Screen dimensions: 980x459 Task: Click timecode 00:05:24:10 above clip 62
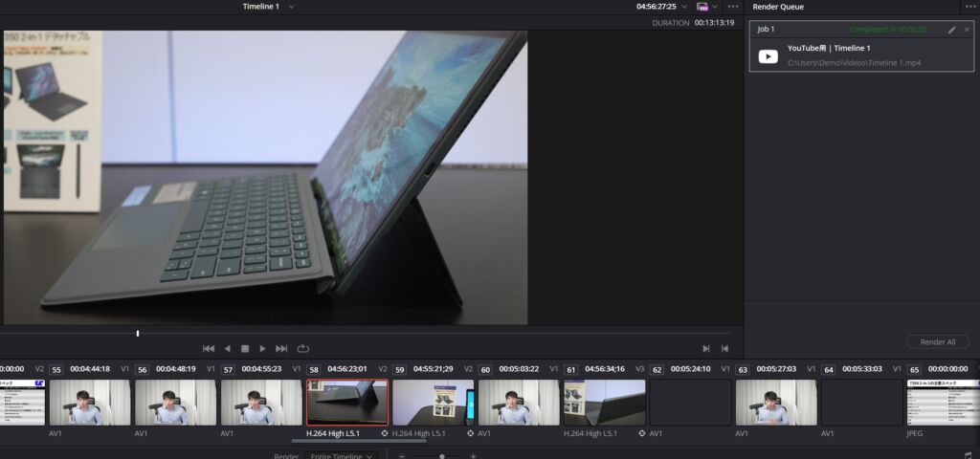pos(691,369)
